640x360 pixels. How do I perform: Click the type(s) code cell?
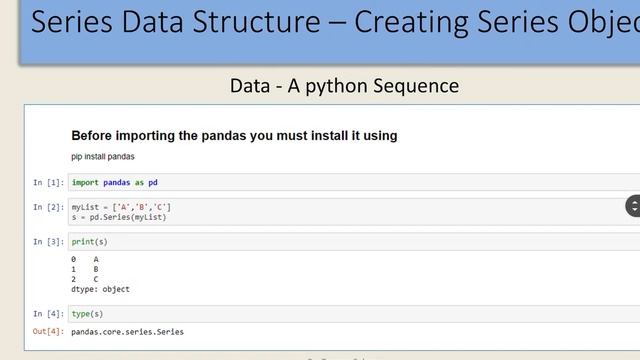point(354,314)
